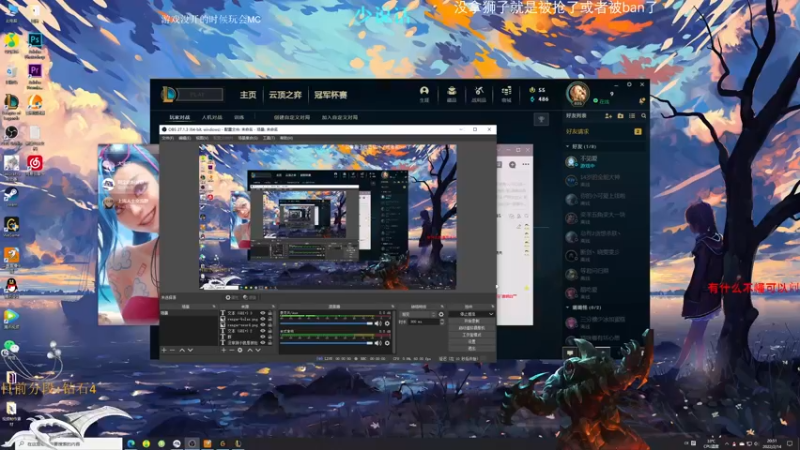Click the list view icon in 好友列表

click(632, 116)
